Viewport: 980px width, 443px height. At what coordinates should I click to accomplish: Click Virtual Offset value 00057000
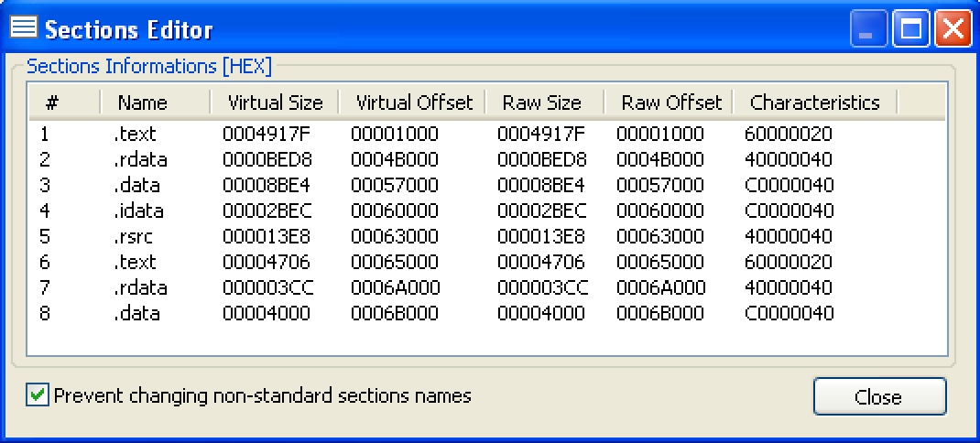(x=395, y=185)
